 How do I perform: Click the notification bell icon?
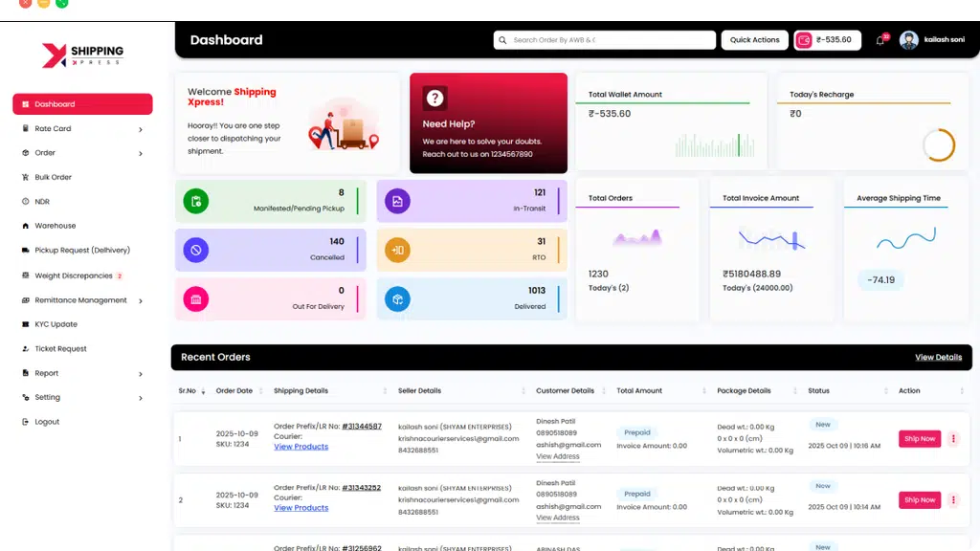(x=880, y=40)
